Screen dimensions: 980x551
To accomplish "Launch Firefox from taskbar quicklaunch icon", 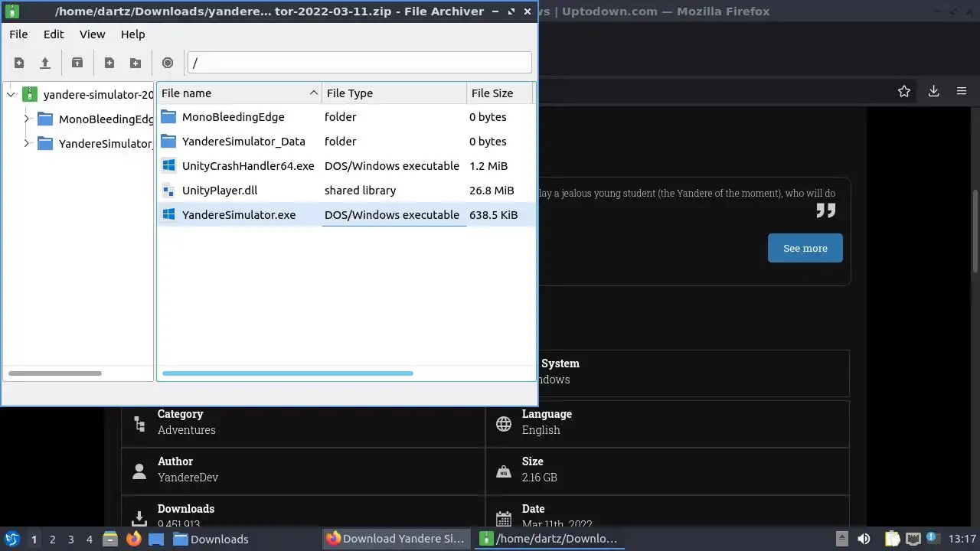I will pos(133,539).
